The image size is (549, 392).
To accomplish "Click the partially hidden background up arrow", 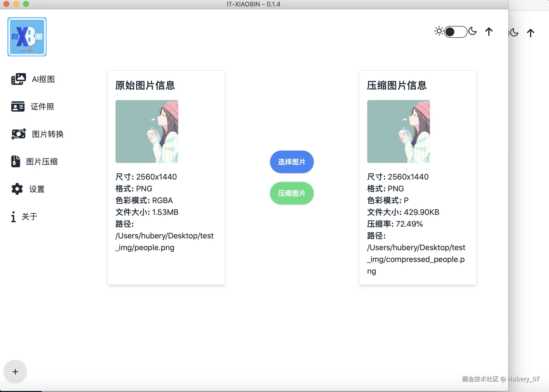I will tap(530, 33).
